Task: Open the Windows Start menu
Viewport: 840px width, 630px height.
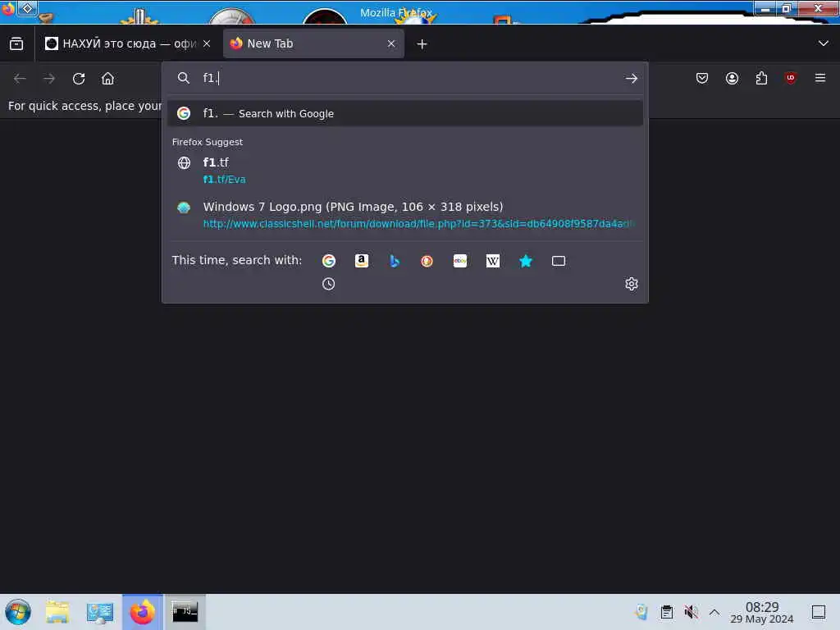Action: (18, 612)
